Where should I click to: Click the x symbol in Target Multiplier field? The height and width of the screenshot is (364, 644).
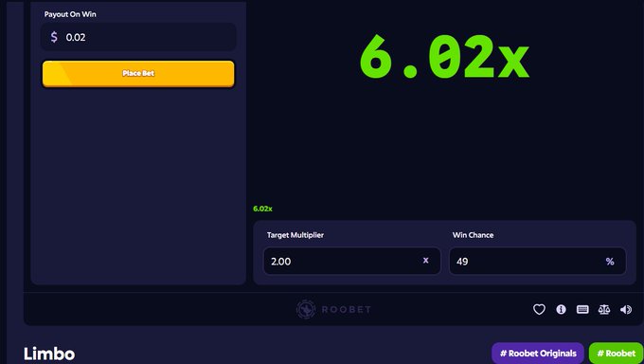[425, 261]
